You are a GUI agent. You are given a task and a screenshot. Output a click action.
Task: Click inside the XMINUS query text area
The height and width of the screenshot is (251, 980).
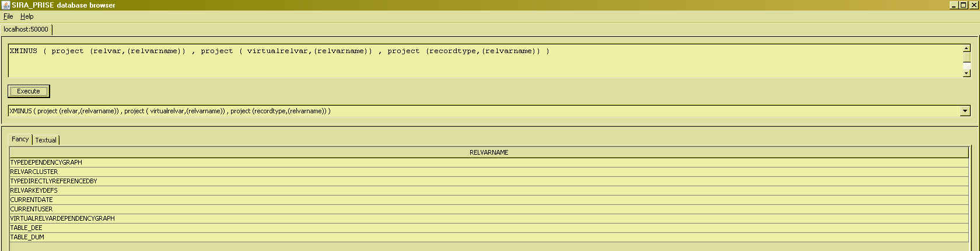pyautogui.click(x=467, y=61)
